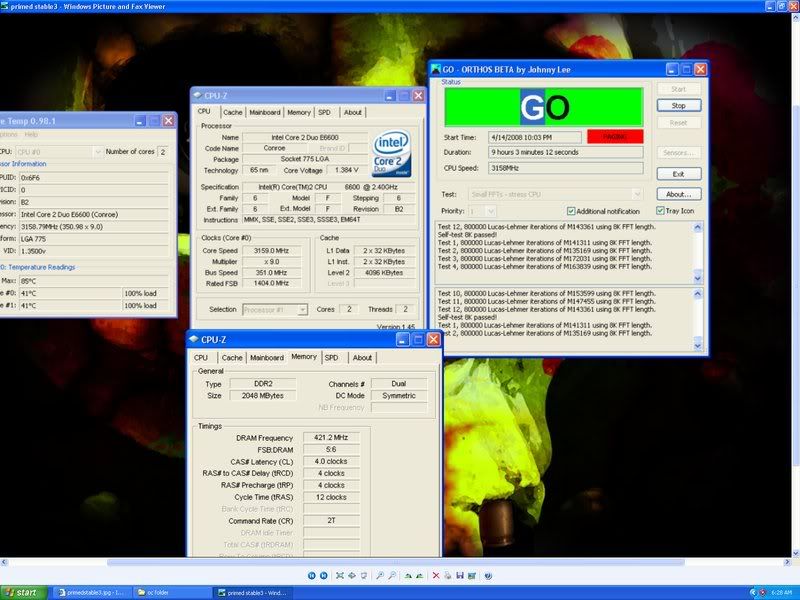Screen dimensions: 800x600
Task: Click the DRAM Frequency value '421.2 MHz'
Action: (331, 437)
